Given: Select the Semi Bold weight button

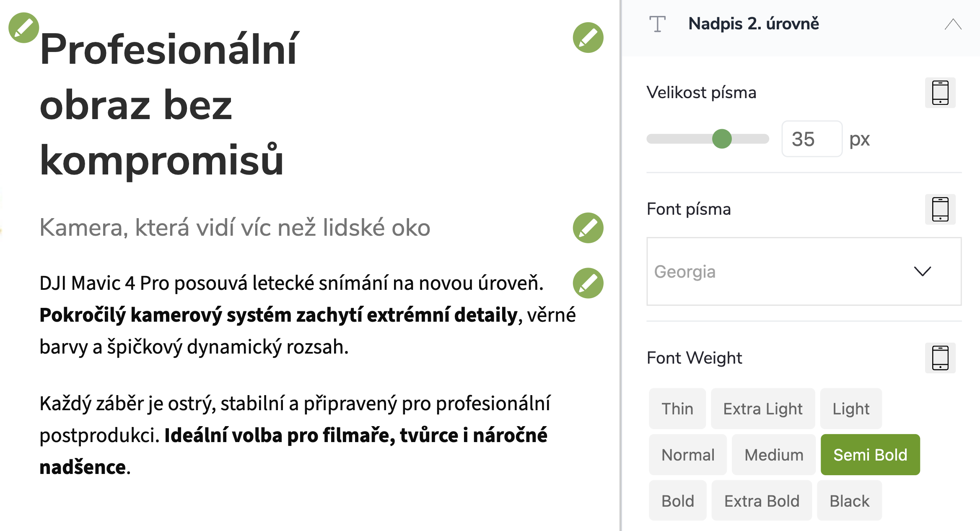Looking at the screenshot, I should pos(870,454).
